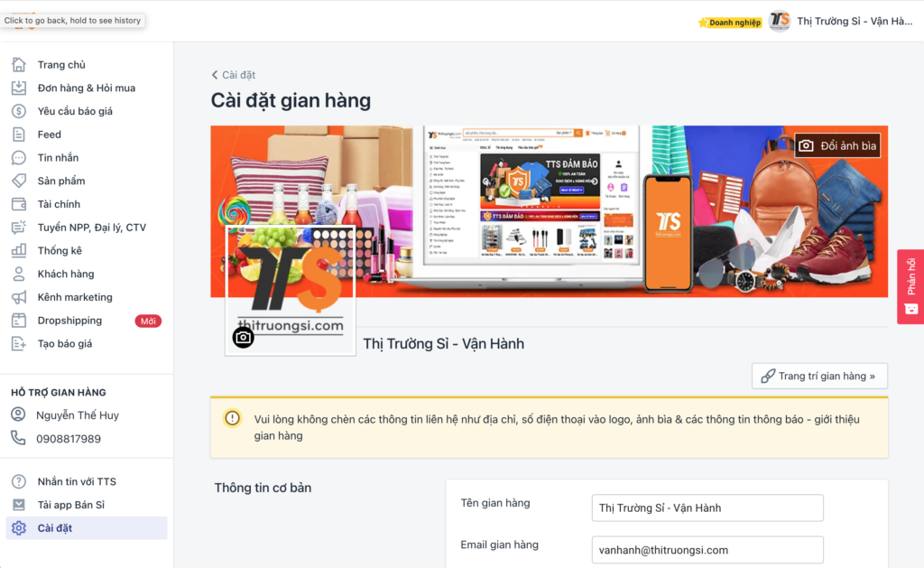Screen dimensions: 924x568
Task: Click the Yêu cầu báo giá dollar icon
Action: (x=19, y=111)
